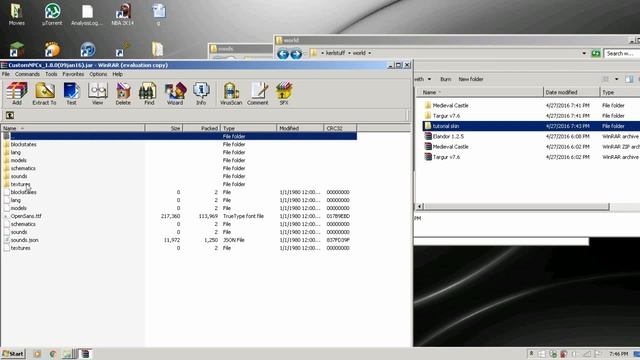Go up one folder in WinRAR

[10, 116]
